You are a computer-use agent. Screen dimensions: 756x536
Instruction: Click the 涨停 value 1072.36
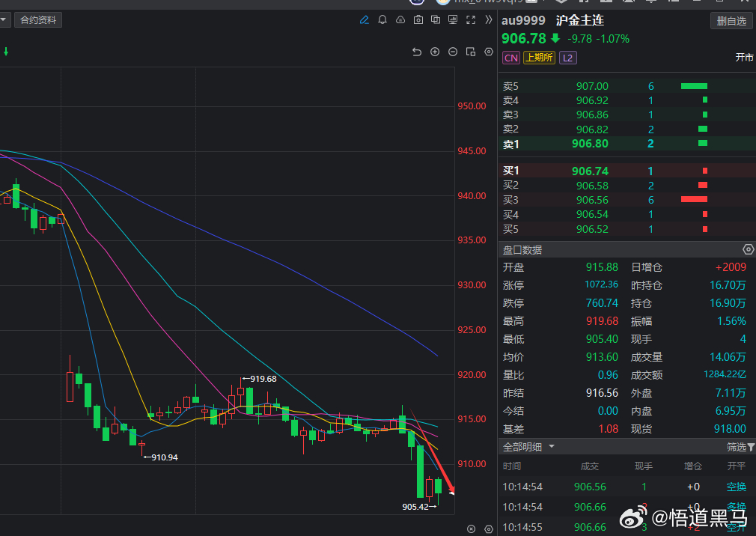pos(601,284)
